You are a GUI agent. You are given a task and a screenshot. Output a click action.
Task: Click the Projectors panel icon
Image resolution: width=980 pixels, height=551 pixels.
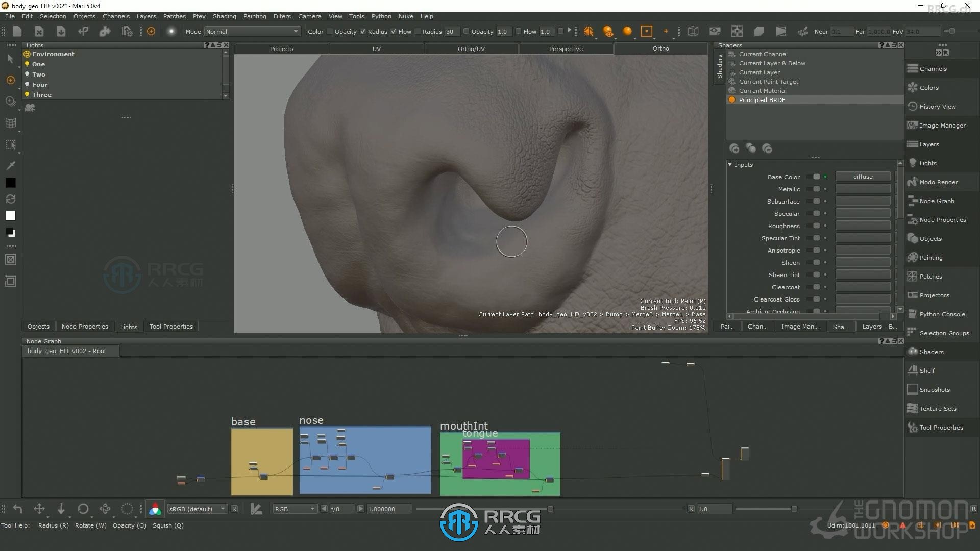(913, 295)
